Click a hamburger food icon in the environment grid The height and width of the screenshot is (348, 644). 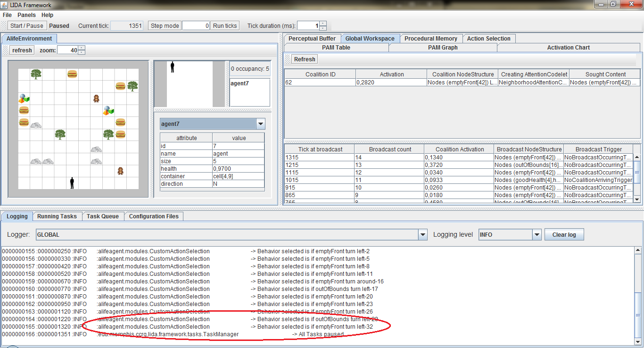tap(72, 75)
